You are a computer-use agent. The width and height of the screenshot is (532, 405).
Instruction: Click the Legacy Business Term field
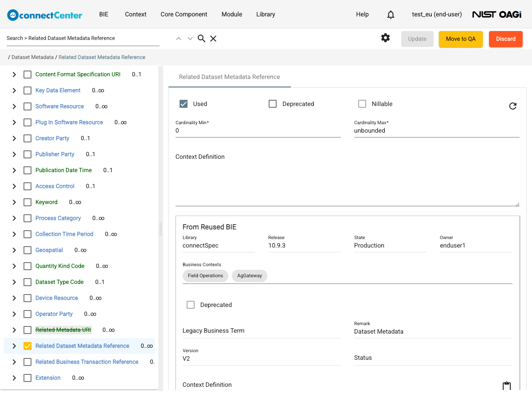pos(262,330)
